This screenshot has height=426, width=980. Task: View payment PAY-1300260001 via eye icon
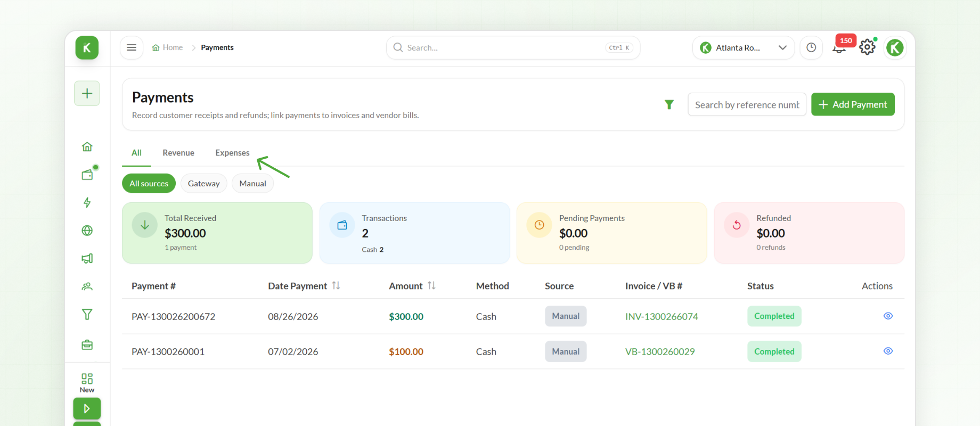[x=888, y=351]
